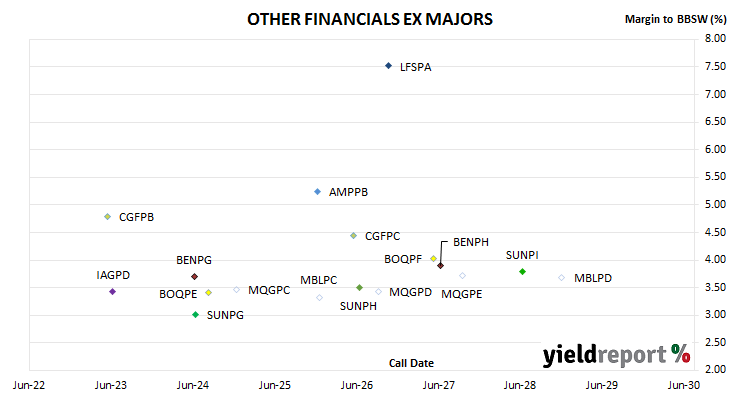Click the yellow BOQPF diamond marker
Viewport: 730px width, 399px height.
433,258
